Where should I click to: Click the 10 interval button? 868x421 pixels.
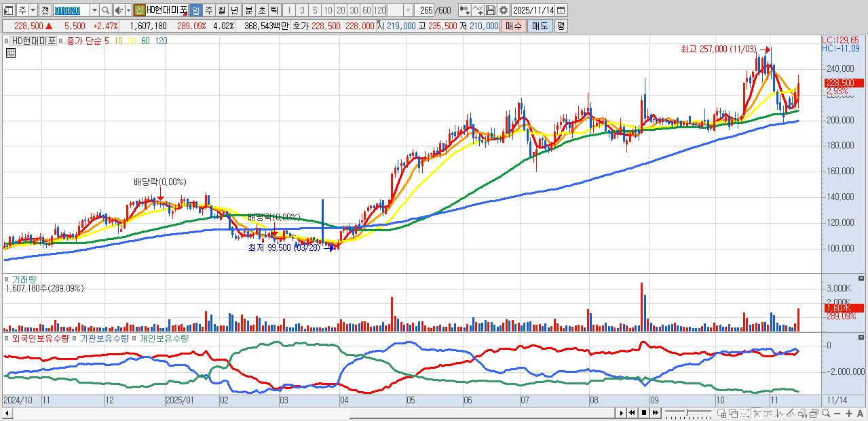(328, 10)
